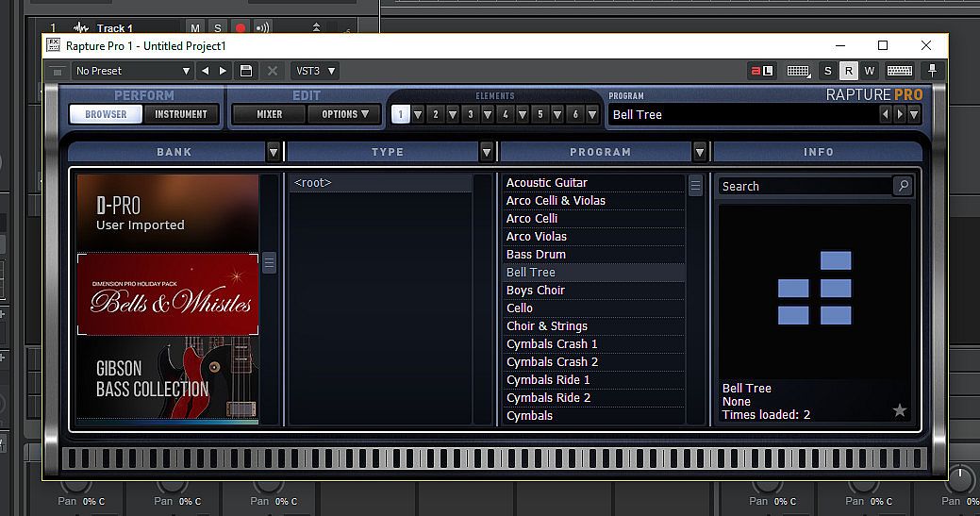The width and height of the screenshot is (980, 516).
Task: Select element 3 button
Action: [470, 114]
